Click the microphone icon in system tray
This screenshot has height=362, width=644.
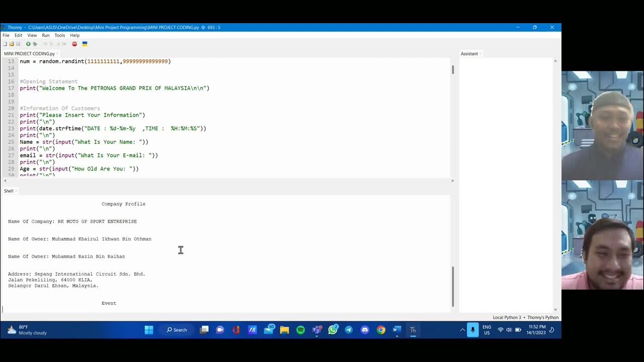click(x=473, y=330)
